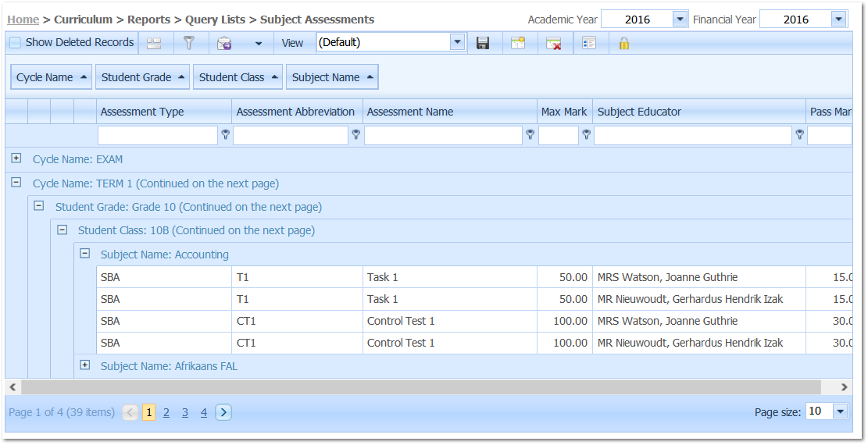
Task: Click the horizontal scrollbar thumb
Action: tap(421, 387)
